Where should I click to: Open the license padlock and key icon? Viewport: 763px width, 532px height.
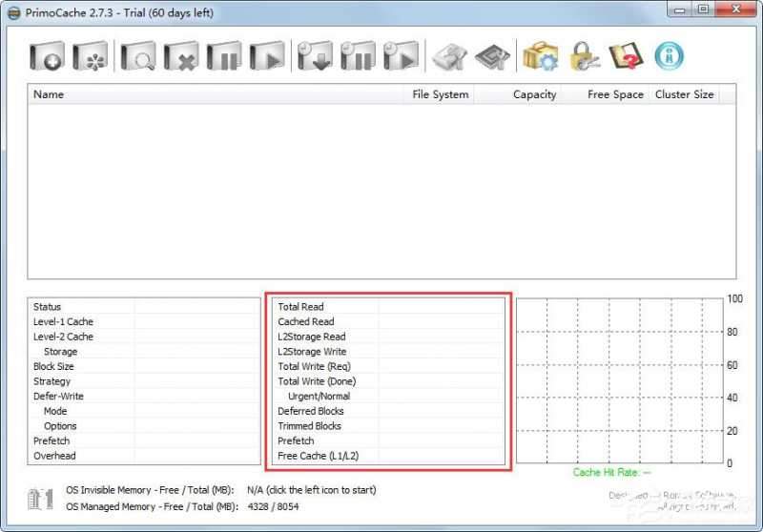[x=584, y=56]
